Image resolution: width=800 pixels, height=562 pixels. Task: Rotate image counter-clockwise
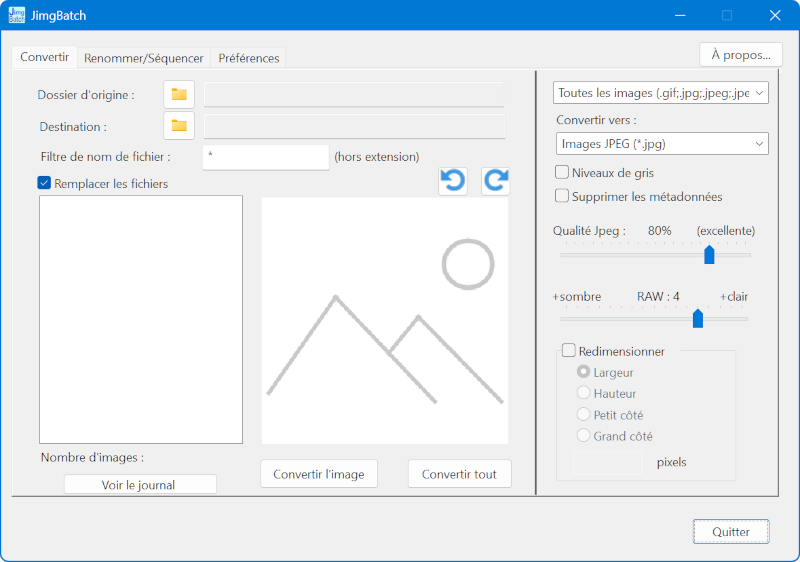tap(453, 180)
